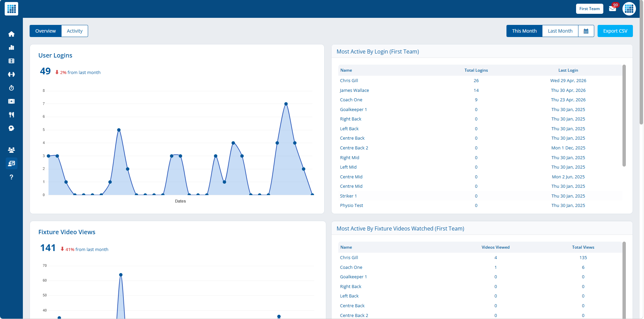Screen dimensions: 644x319
Task: Open the nutrition section via cutlery icon
Action: pyautogui.click(x=11, y=115)
